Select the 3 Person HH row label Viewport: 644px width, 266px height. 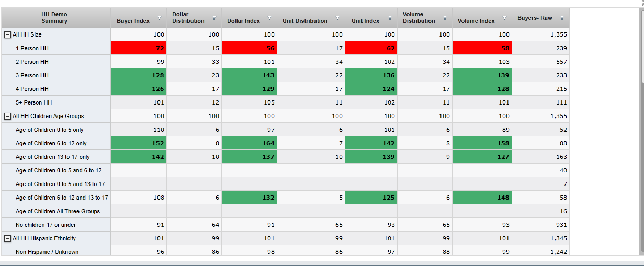(x=32, y=75)
